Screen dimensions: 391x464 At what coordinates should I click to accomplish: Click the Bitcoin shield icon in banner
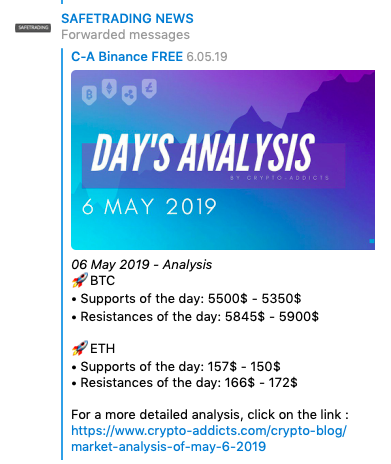[89, 95]
